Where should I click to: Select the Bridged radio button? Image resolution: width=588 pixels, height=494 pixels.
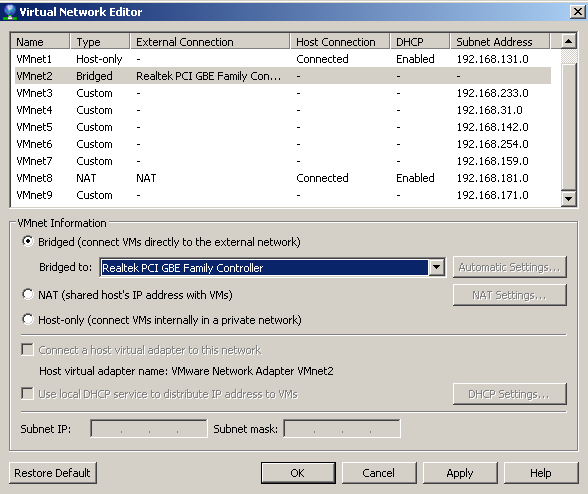pos(28,242)
